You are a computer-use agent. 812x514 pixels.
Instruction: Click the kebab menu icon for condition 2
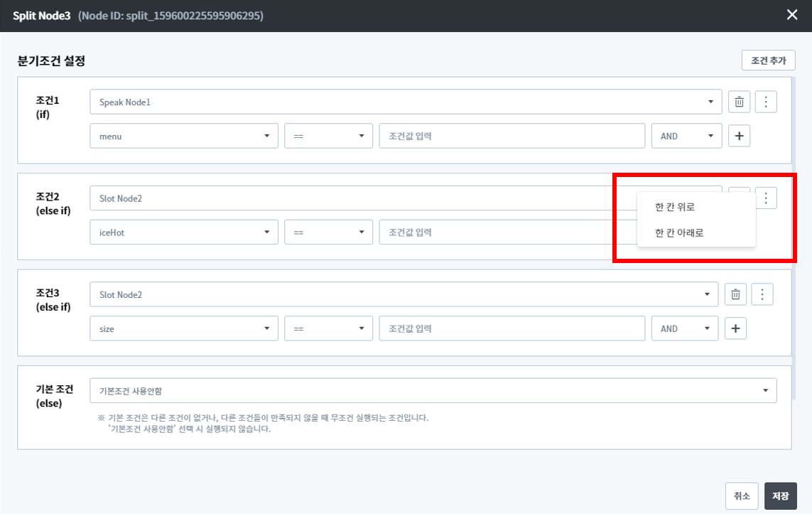765,198
